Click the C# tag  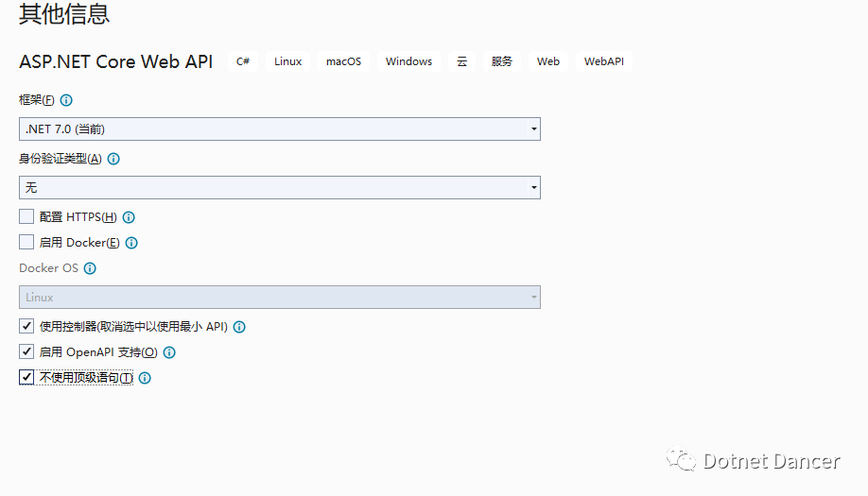[x=243, y=61]
